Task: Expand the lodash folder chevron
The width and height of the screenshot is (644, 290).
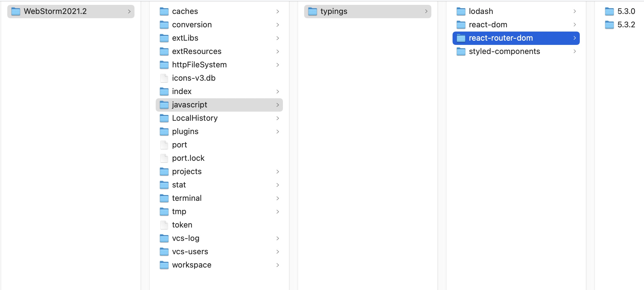Action: coord(575,12)
